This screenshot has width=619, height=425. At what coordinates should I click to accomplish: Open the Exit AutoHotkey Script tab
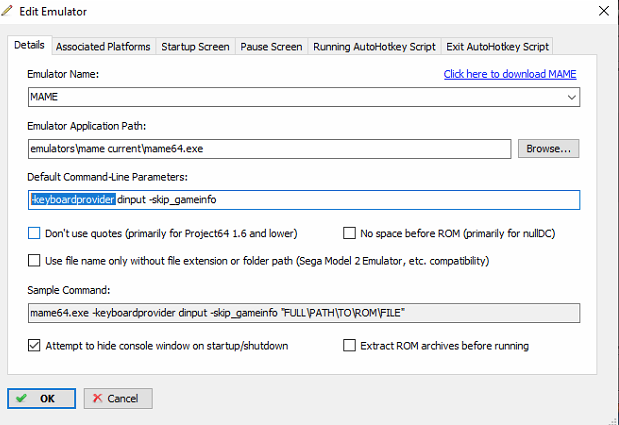tap(497, 47)
